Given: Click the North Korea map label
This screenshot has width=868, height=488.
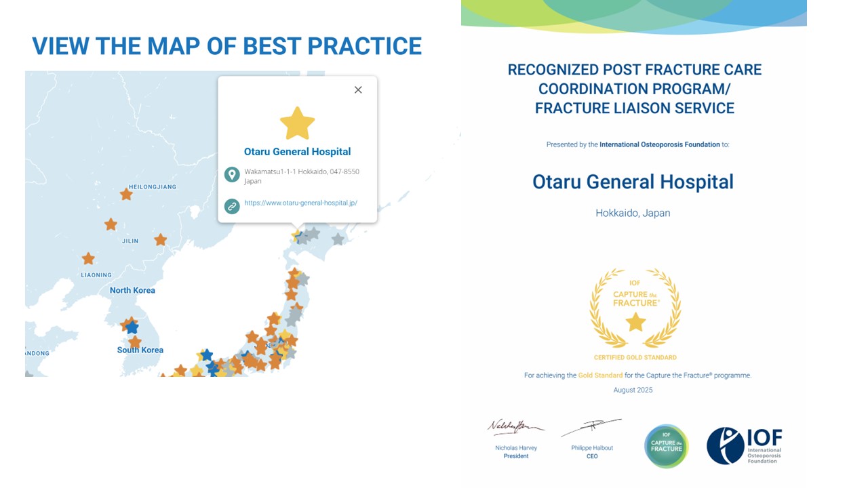Looking at the screenshot, I should 132,290.
